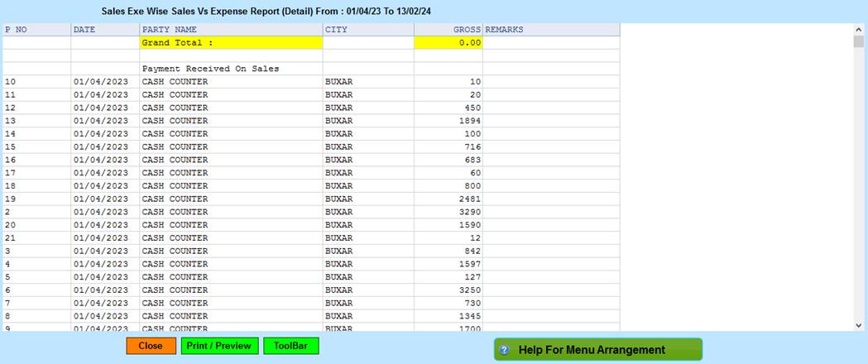Click gross amount 1894 in row 13
Image resolution: width=868 pixels, height=364 pixels.
(x=448, y=121)
